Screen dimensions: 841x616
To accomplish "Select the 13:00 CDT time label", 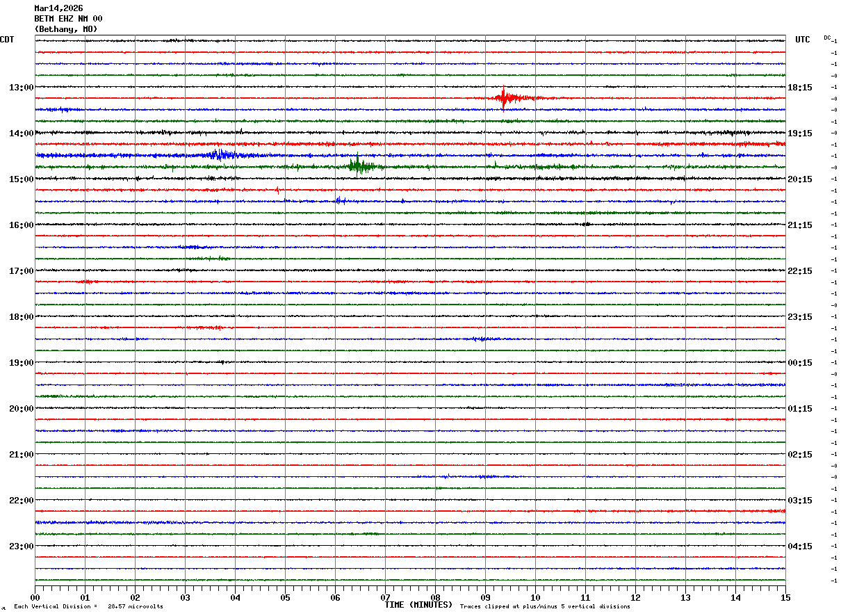I will (21, 88).
